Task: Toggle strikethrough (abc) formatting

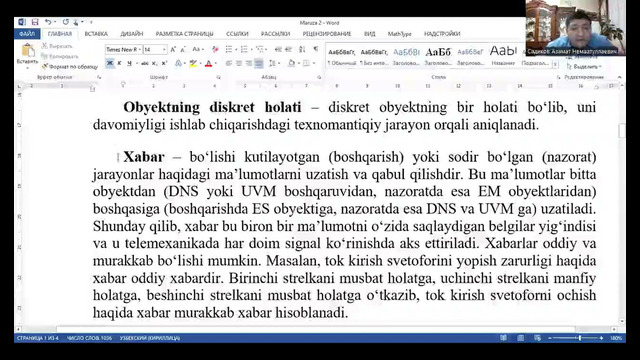Action: click(x=144, y=63)
